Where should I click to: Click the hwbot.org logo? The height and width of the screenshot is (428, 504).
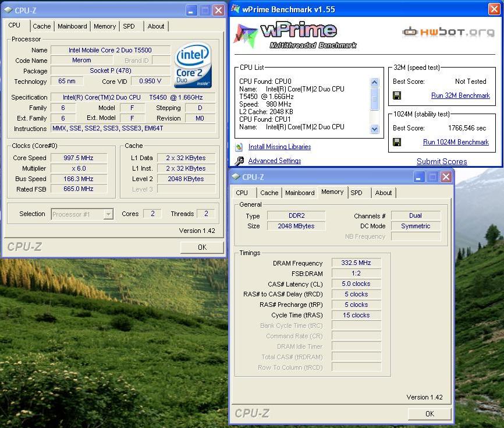click(x=448, y=32)
